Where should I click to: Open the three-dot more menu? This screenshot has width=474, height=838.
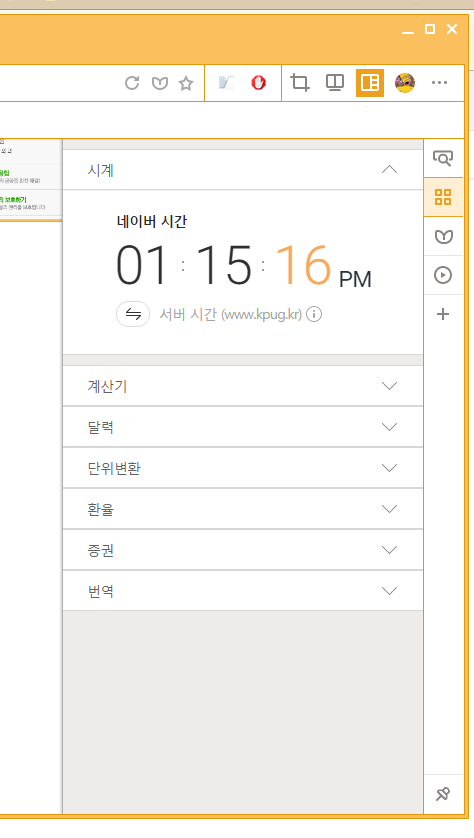click(439, 83)
